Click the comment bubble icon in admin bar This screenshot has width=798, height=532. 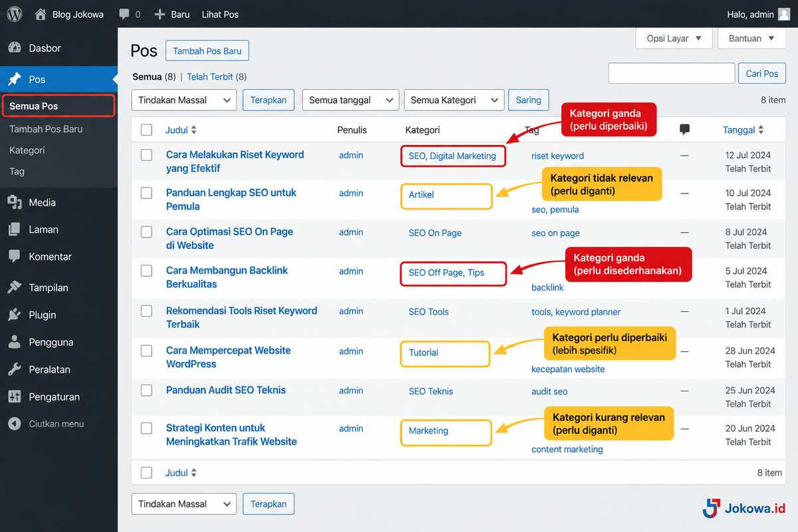pyautogui.click(x=124, y=14)
